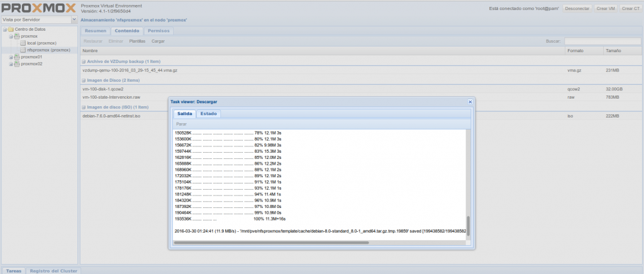This screenshot has height=274, width=644.
Task: Switch to the Estado tab in Task viewer
Action: (208, 114)
